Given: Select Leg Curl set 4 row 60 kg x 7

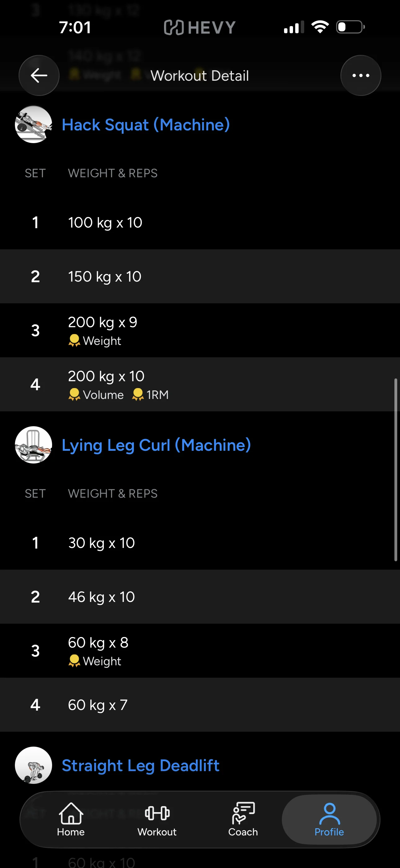Looking at the screenshot, I should [200, 705].
